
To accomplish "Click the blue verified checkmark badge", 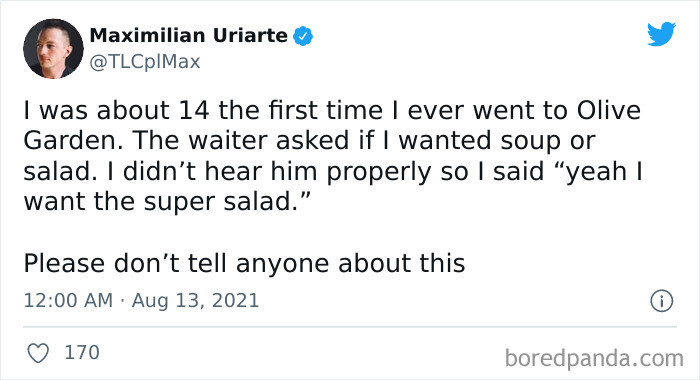I will [x=303, y=36].
